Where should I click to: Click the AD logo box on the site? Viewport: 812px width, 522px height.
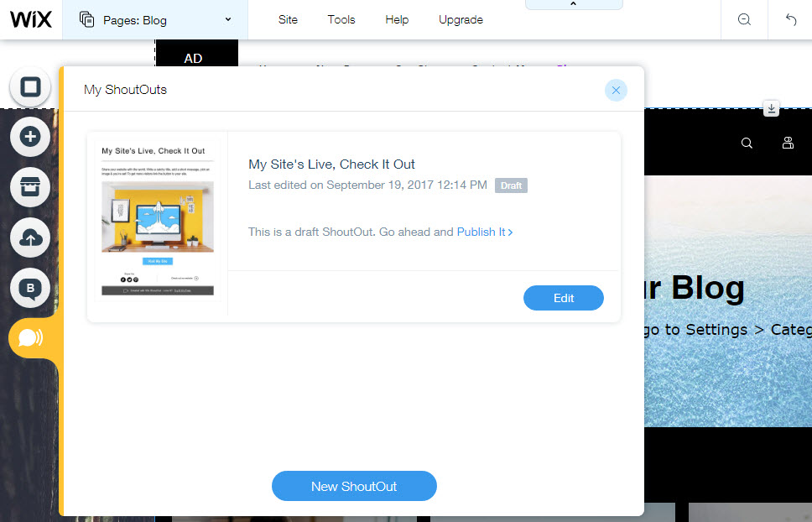point(197,54)
